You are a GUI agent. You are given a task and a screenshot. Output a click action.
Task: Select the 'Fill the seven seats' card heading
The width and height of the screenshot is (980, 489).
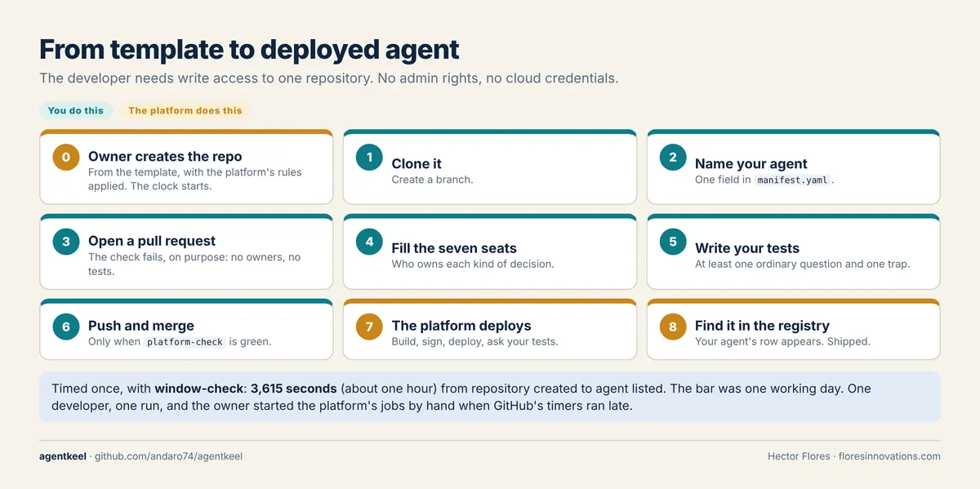(x=454, y=248)
